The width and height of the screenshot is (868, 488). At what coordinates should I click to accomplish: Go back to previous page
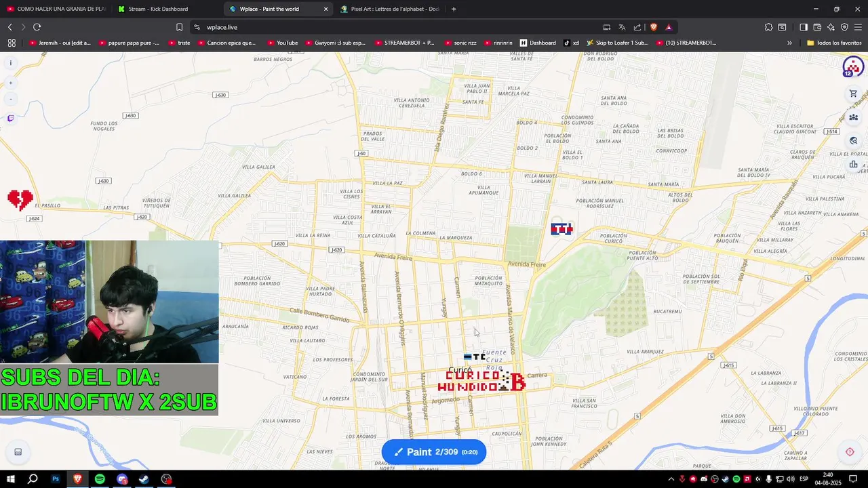tap(9, 27)
